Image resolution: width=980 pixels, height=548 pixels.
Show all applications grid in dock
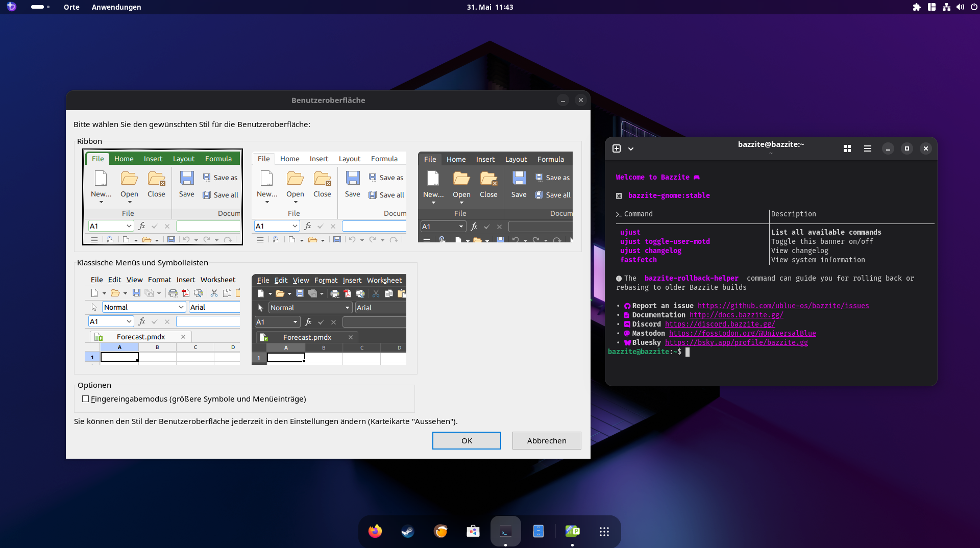[x=604, y=531]
